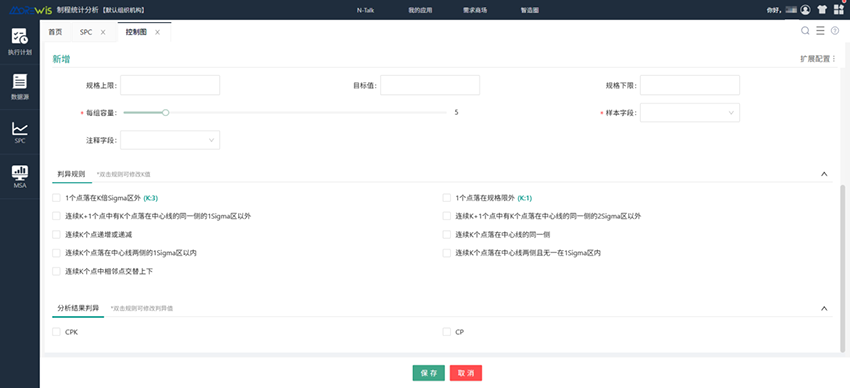Close the SPC tab
This screenshot has height=388, width=850.
coord(103,33)
